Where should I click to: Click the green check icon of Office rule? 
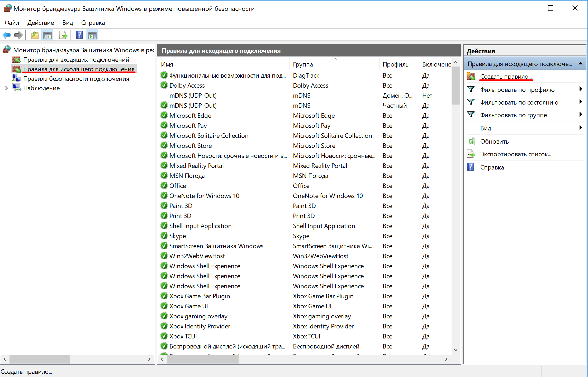(x=164, y=186)
